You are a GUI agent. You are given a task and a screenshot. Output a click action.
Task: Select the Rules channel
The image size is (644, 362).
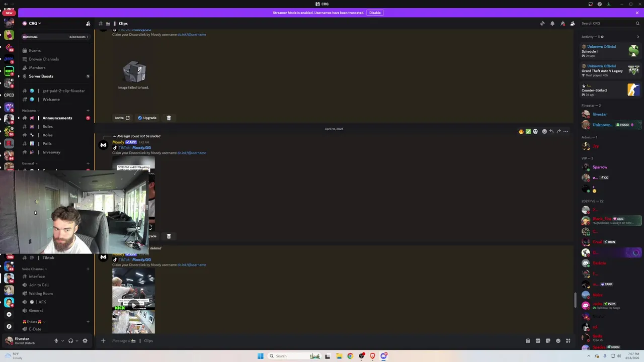coord(55,127)
